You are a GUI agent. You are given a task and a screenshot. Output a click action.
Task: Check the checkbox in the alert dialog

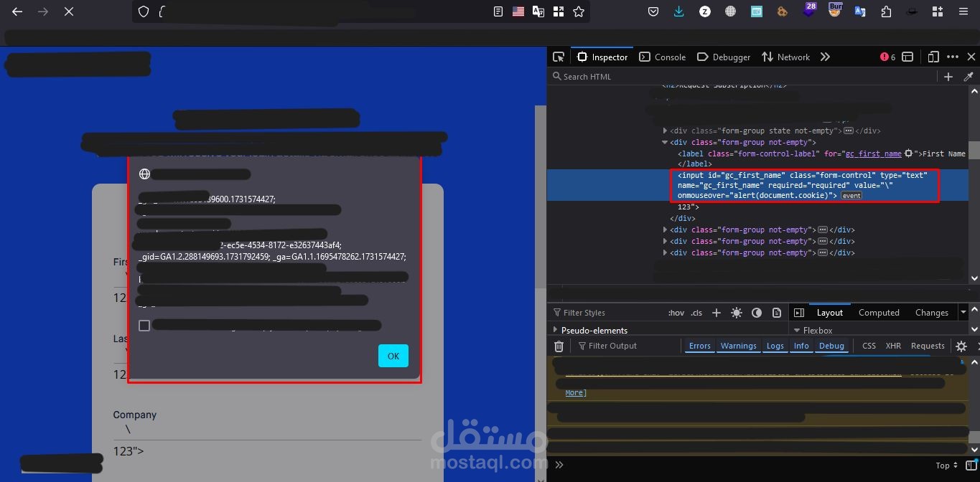144,325
